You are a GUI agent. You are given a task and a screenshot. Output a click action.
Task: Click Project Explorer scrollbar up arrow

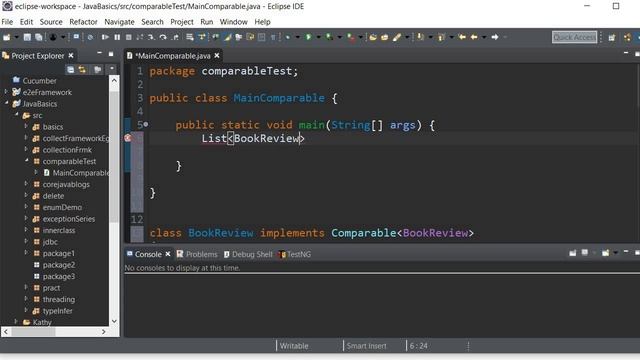114,80
